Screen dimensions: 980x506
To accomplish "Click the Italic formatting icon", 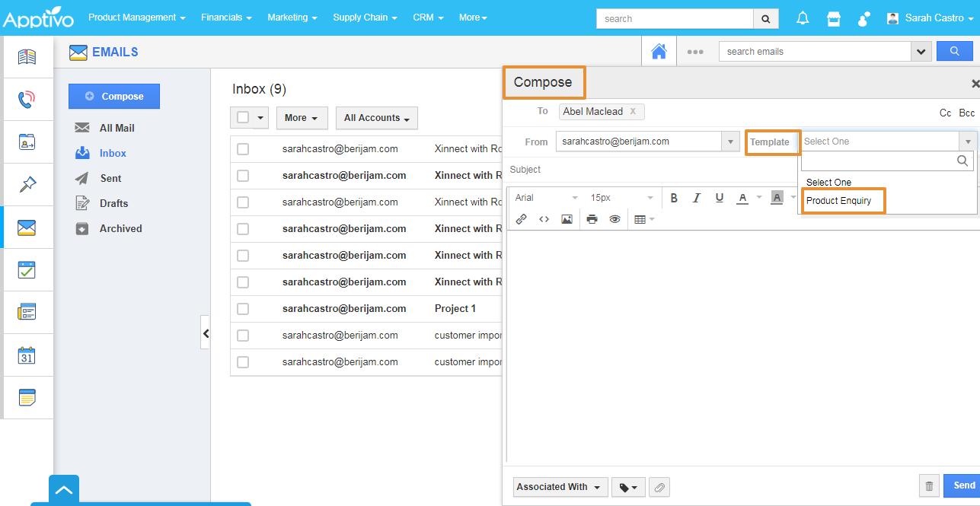I will (696, 198).
